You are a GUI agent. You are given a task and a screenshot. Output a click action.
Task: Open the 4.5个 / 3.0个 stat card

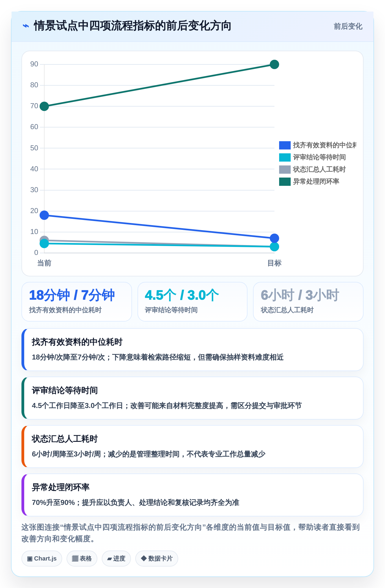pos(193,302)
